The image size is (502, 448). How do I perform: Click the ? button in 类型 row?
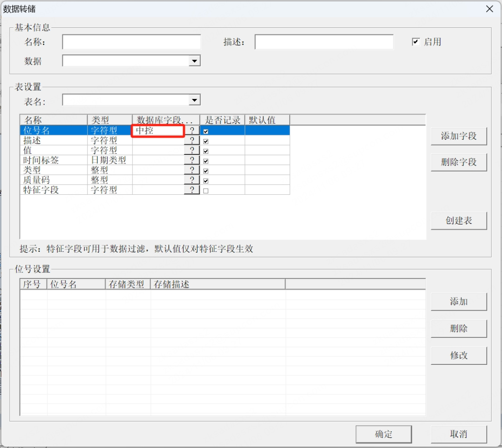click(x=192, y=170)
